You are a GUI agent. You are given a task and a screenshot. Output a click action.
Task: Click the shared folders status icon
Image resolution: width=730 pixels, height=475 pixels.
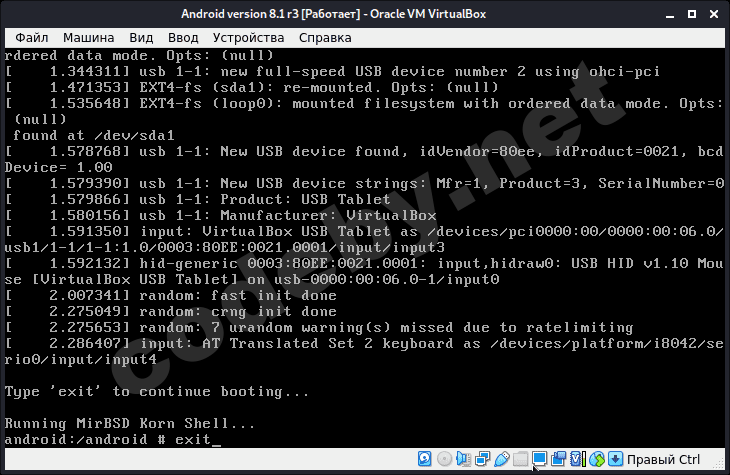520,459
